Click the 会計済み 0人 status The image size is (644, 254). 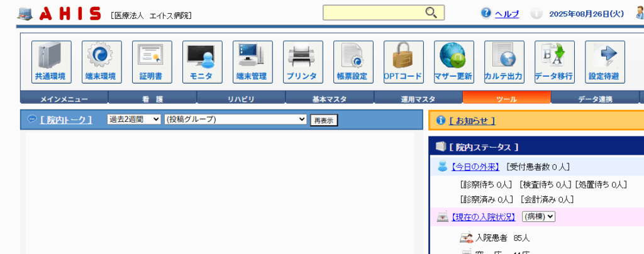point(547,200)
